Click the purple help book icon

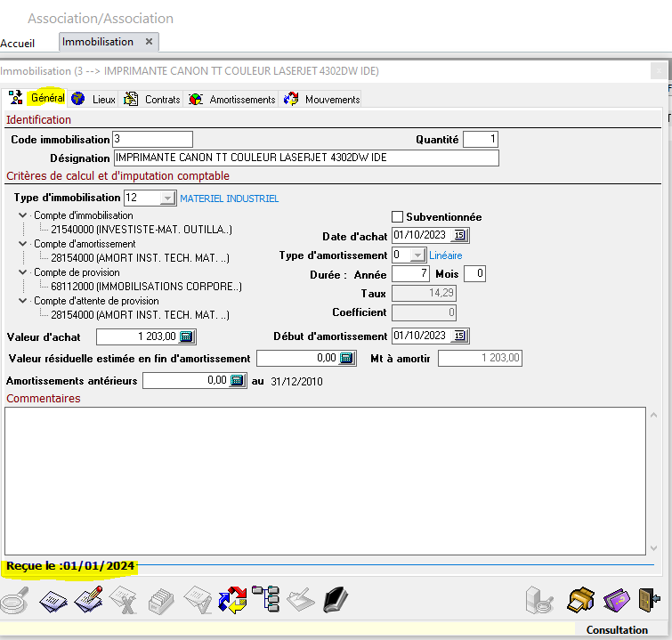point(616,600)
